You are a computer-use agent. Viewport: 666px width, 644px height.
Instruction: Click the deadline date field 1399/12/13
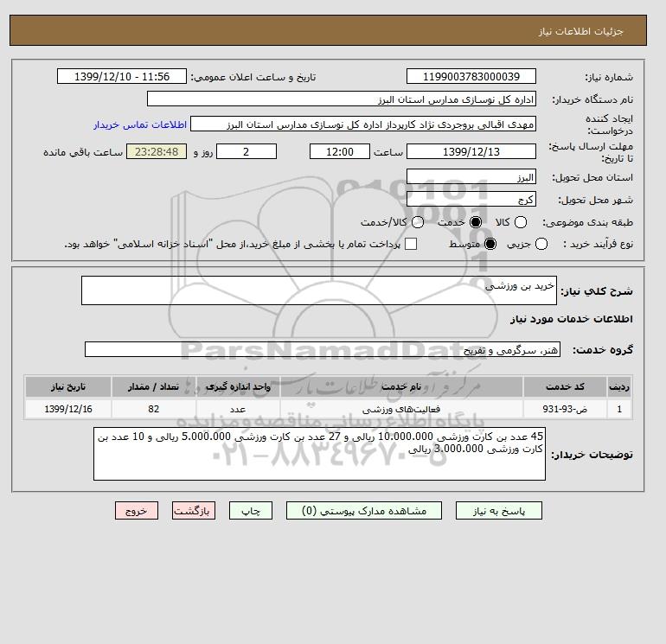pyautogui.click(x=471, y=152)
